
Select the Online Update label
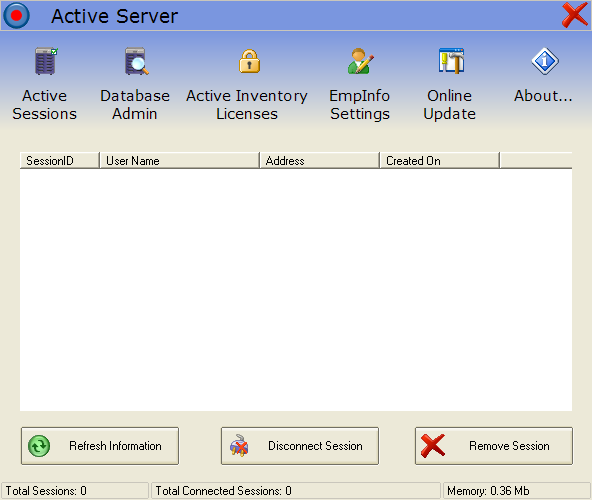449,105
